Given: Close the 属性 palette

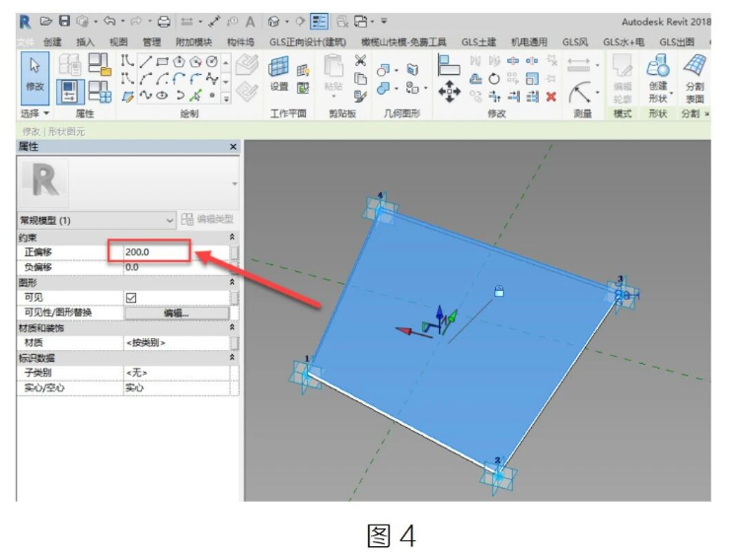Looking at the screenshot, I should (x=233, y=147).
